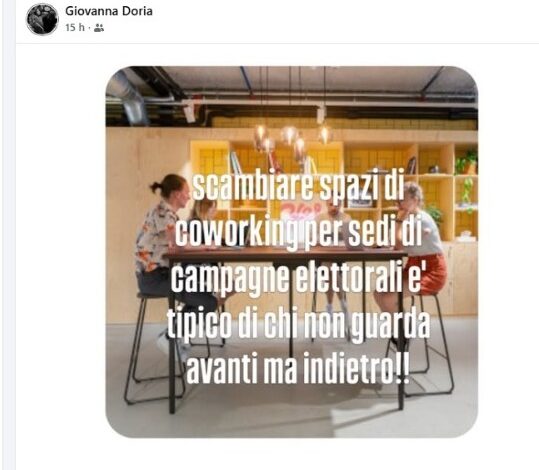This screenshot has height=470, width=539.
Task: Click the person seated at back center
Action: [335, 241]
